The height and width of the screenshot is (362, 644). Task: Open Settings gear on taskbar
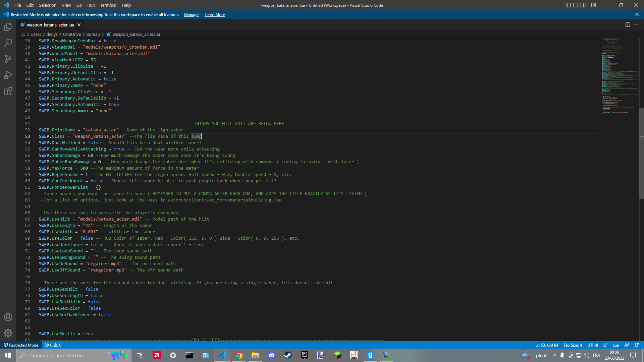tap(173, 355)
